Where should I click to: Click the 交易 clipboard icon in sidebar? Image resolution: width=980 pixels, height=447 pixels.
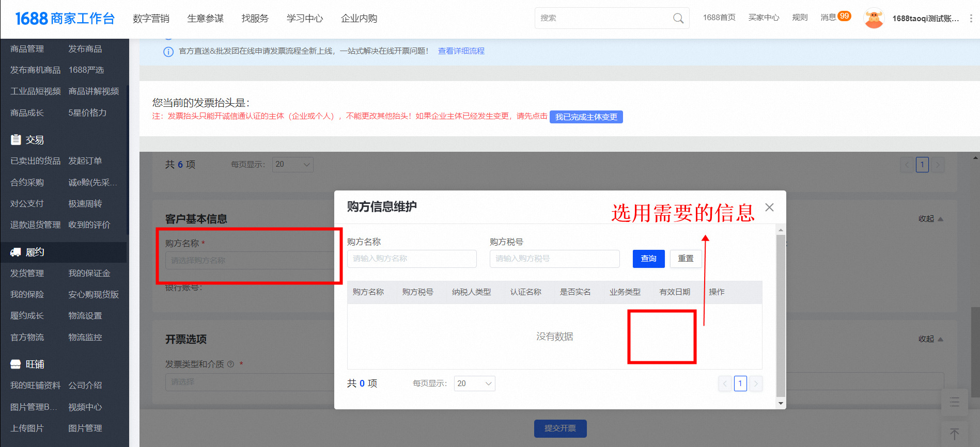click(16, 140)
